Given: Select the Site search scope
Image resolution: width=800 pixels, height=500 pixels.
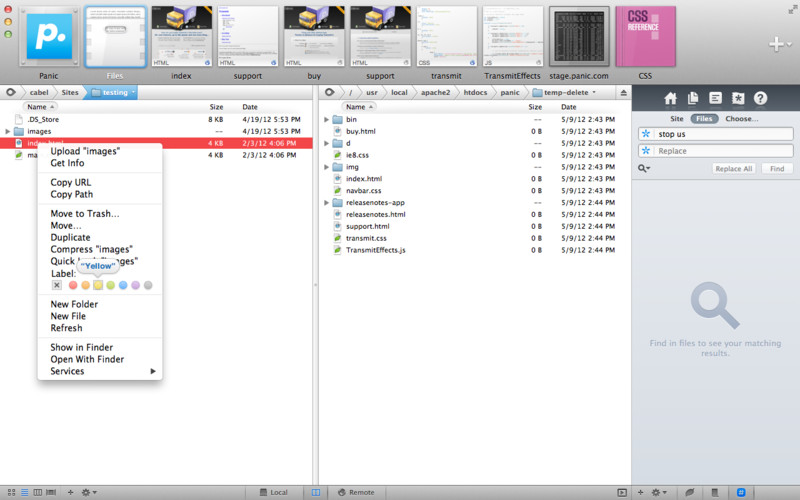Looking at the screenshot, I should tap(677, 118).
